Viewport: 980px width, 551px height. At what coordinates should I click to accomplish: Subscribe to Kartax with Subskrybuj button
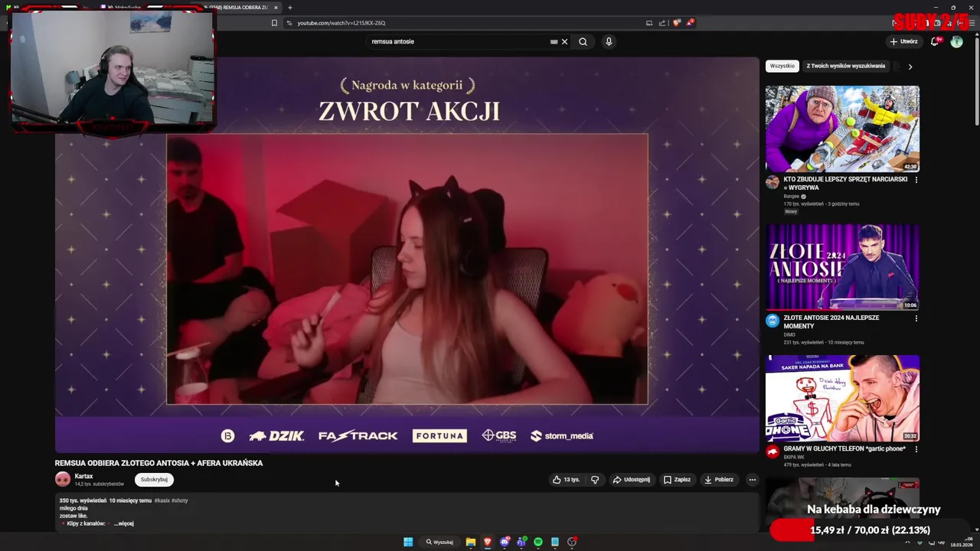[x=154, y=480]
